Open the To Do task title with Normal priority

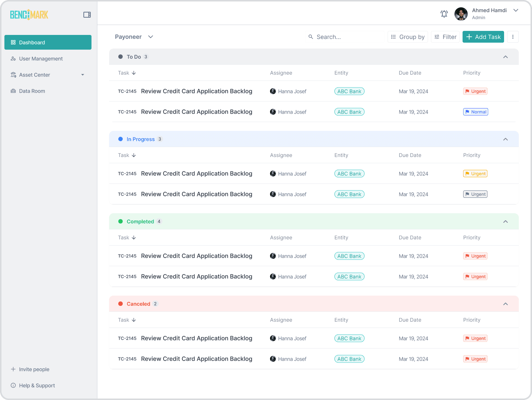(197, 112)
